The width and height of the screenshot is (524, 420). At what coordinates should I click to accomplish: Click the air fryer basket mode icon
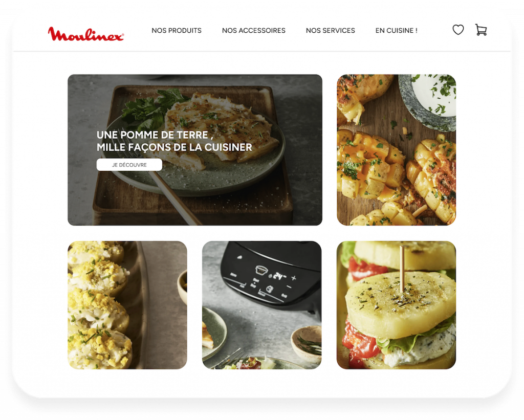261,269
